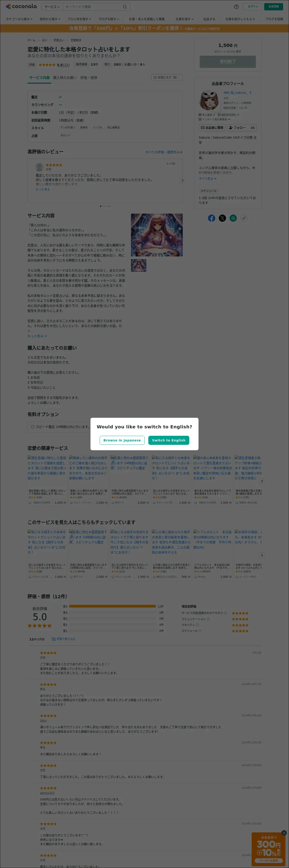289x868 pixels.
Task: Share the service on X
Action: 222,218
